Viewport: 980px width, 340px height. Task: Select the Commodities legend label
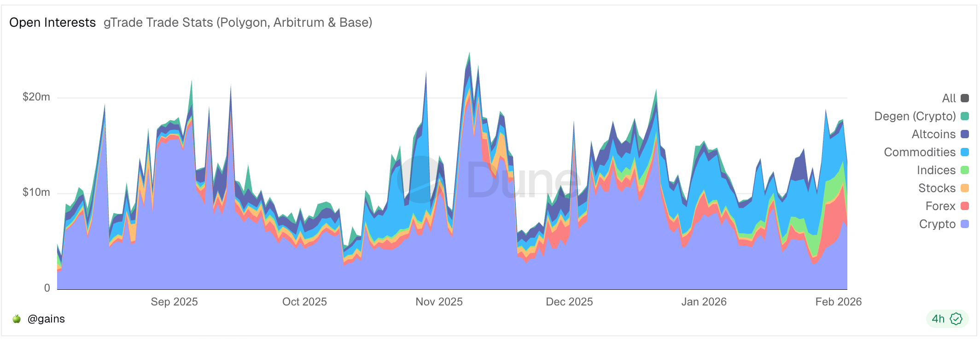(919, 152)
